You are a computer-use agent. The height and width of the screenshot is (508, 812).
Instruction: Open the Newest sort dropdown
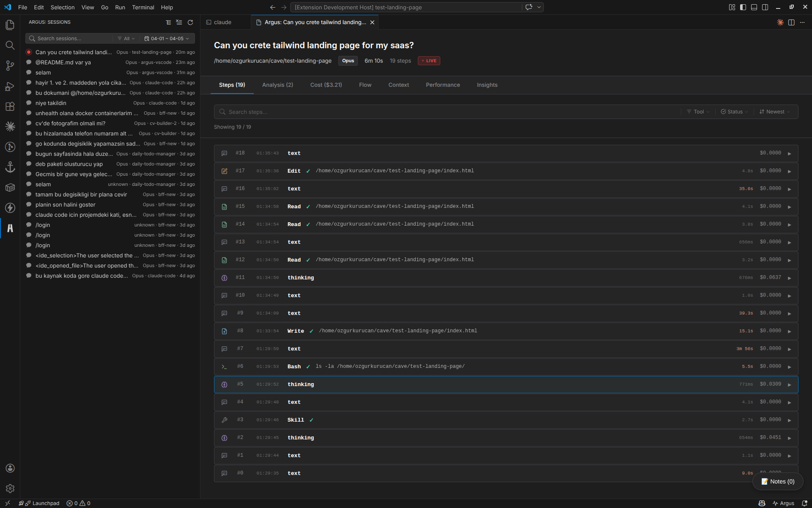(x=774, y=112)
